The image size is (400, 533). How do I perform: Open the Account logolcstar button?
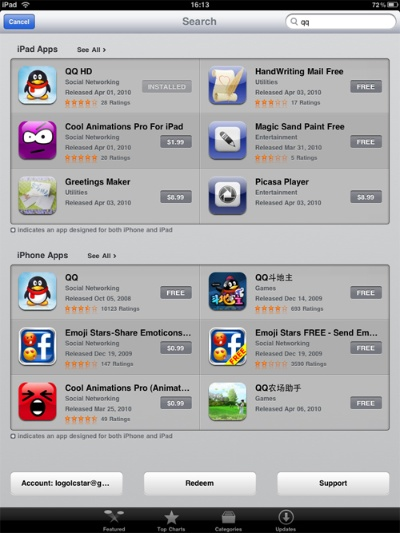coord(66,483)
